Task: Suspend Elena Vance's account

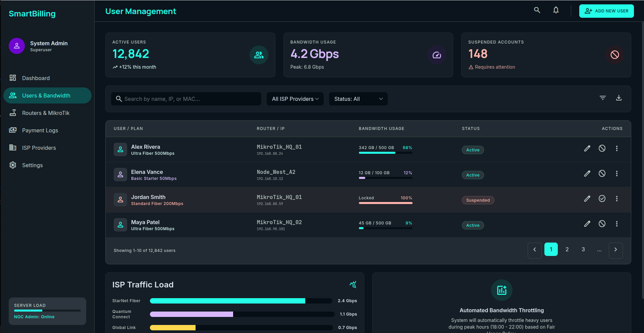Action: click(602, 174)
